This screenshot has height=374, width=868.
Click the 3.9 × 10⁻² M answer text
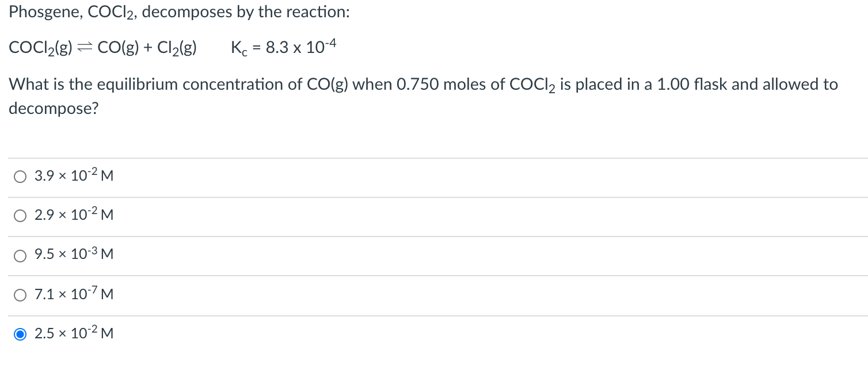74,176
